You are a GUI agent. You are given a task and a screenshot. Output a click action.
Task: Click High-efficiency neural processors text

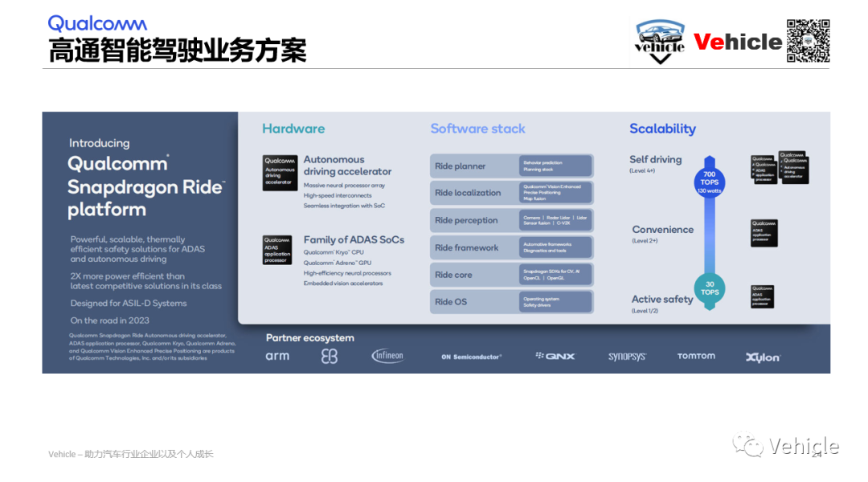347,273
